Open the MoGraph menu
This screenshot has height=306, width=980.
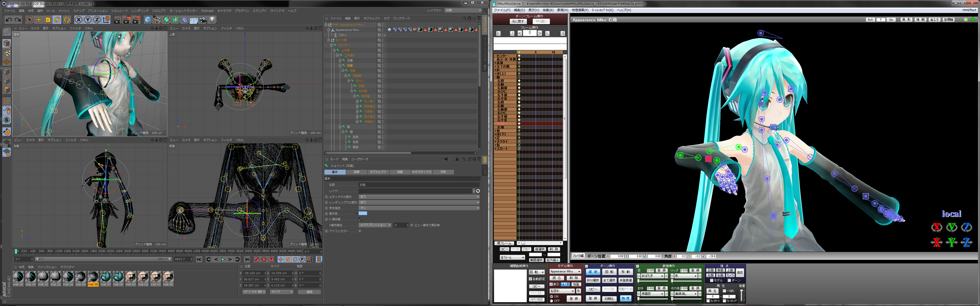[x=207, y=11]
